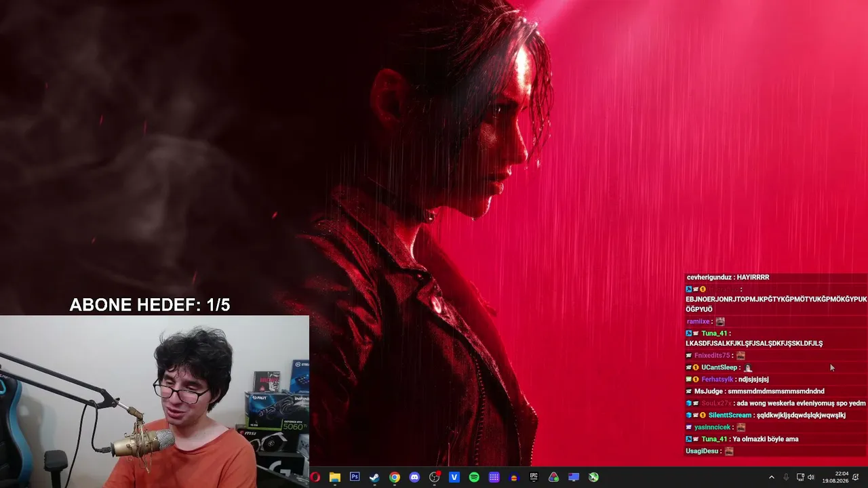Click the UCantSleep username in chat
Viewport: 868px width, 488px height.
click(x=719, y=367)
